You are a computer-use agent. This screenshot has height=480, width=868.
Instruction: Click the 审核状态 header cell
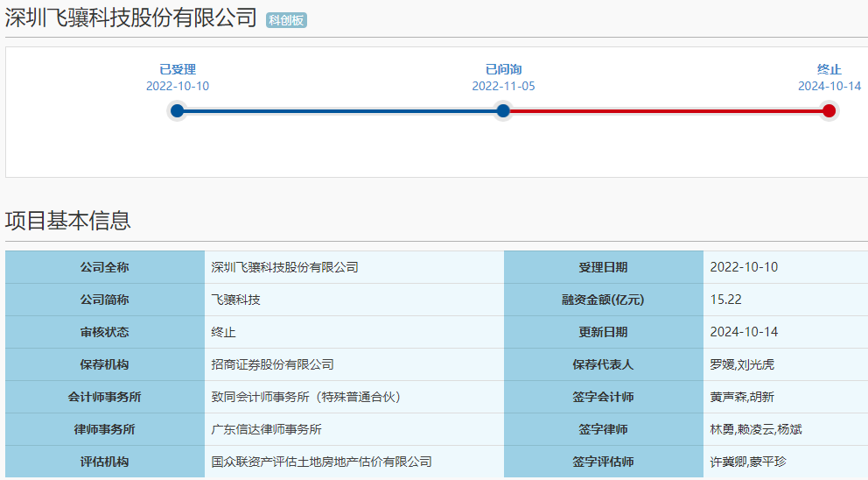click(105, 332)
